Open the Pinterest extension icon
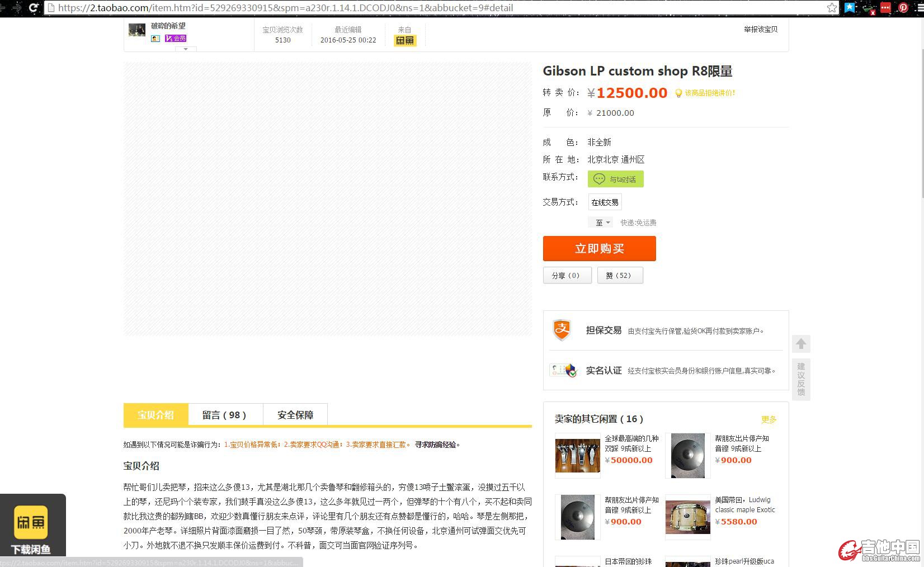 pyautogui.click(x=903, y=8)
